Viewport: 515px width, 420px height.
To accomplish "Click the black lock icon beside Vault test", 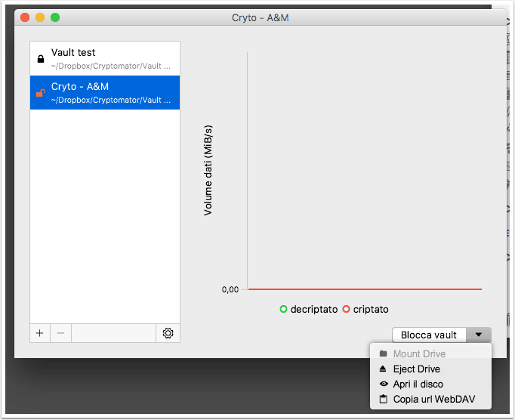I will pyautogui.click(x=41, y=59).
